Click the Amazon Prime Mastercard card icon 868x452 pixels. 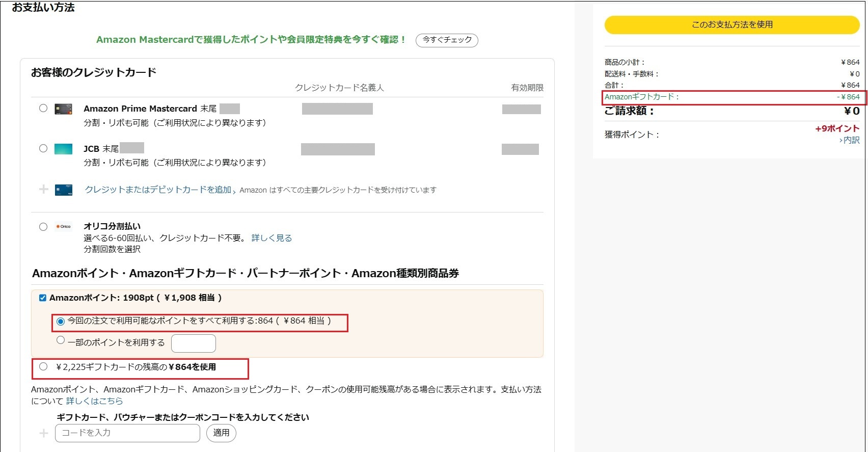point(63,109)
